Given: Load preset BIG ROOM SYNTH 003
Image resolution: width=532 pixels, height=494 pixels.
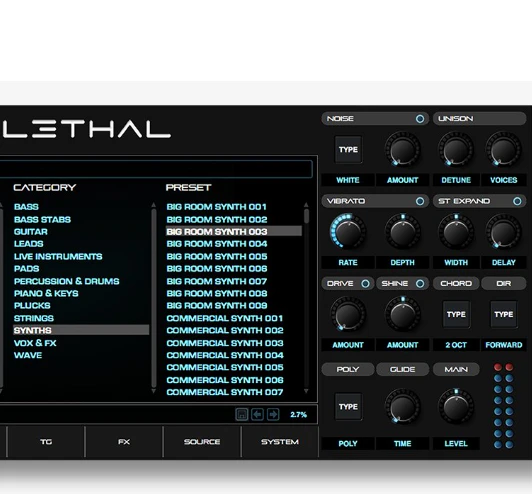Looking at the screenshot, I should pyautogui.click(x=234, y=231).
